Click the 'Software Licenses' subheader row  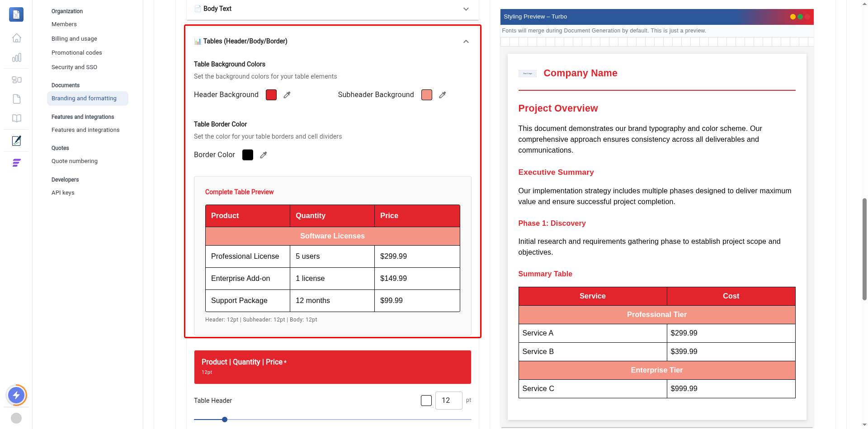click(333, 236)
